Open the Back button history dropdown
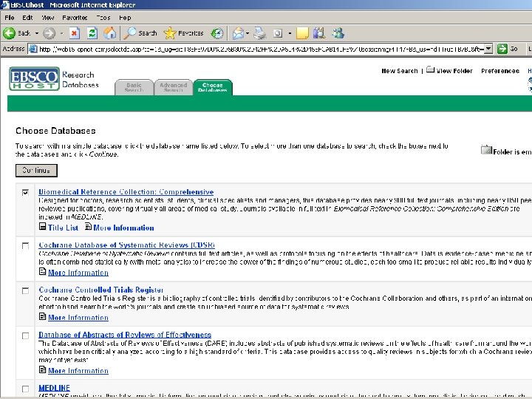532x399 pixels. coord(37,33)
